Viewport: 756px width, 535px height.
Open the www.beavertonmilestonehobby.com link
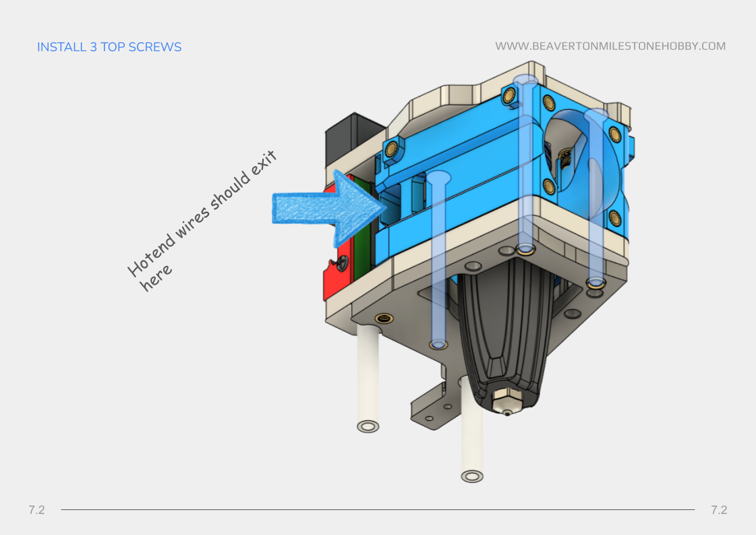pos(610,47)
